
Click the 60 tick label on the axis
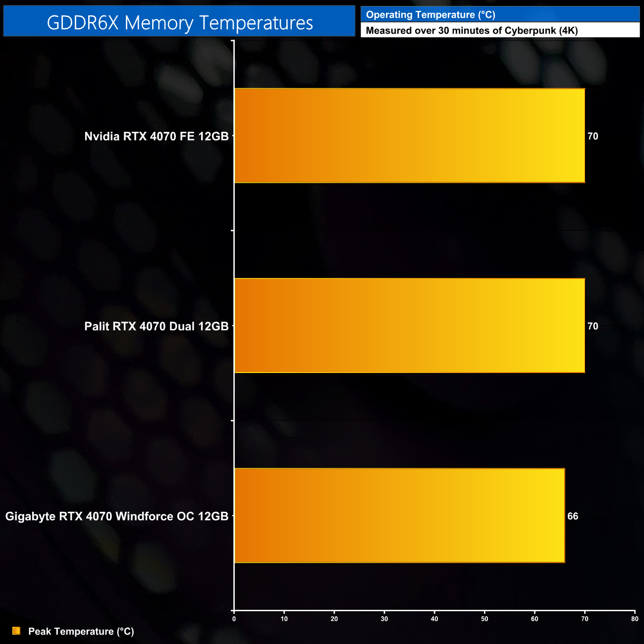click(535, 619)
